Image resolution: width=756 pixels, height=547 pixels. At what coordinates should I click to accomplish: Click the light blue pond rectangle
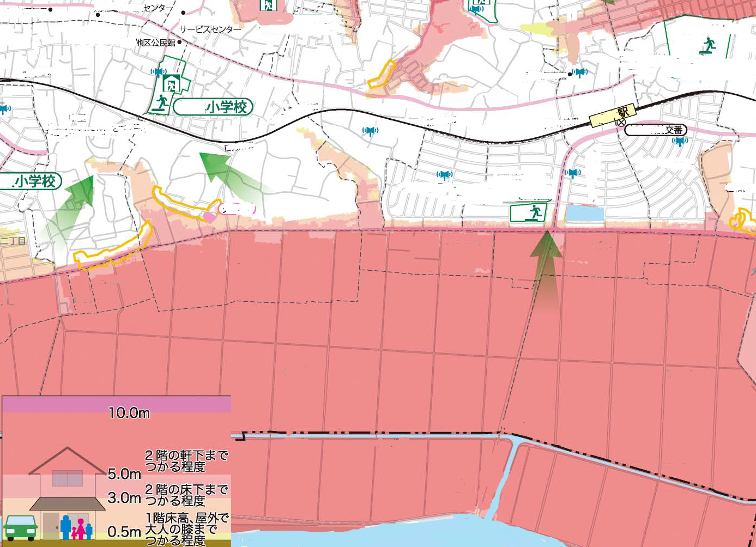point(585,213)
